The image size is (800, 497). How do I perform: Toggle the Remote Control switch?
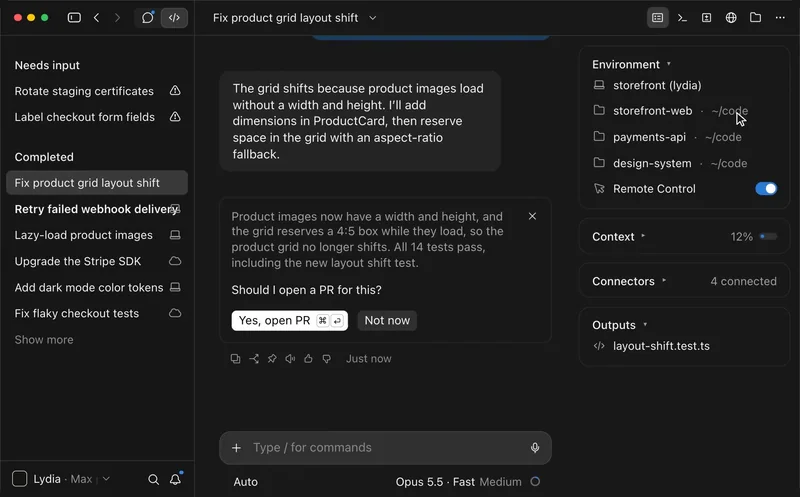766,189
